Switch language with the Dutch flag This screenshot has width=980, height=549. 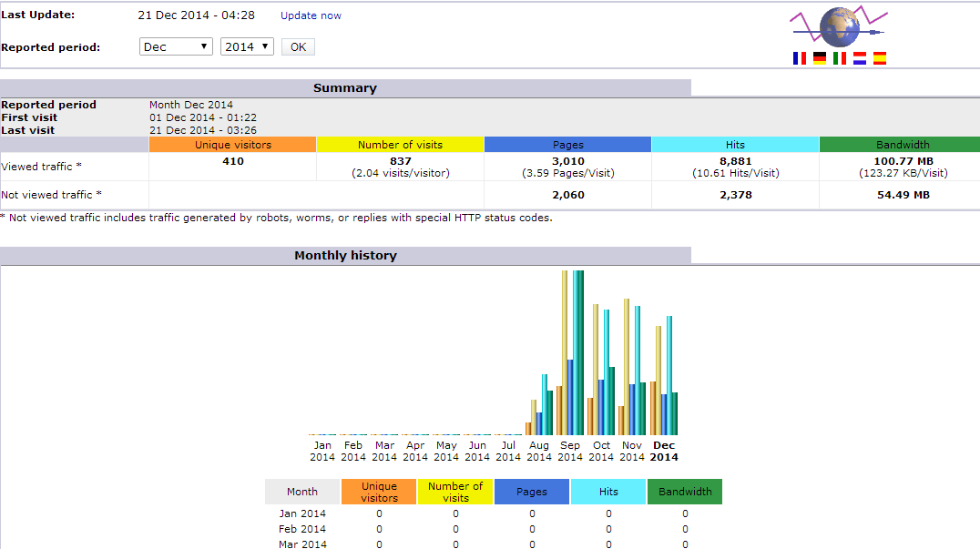coord(860,58)
